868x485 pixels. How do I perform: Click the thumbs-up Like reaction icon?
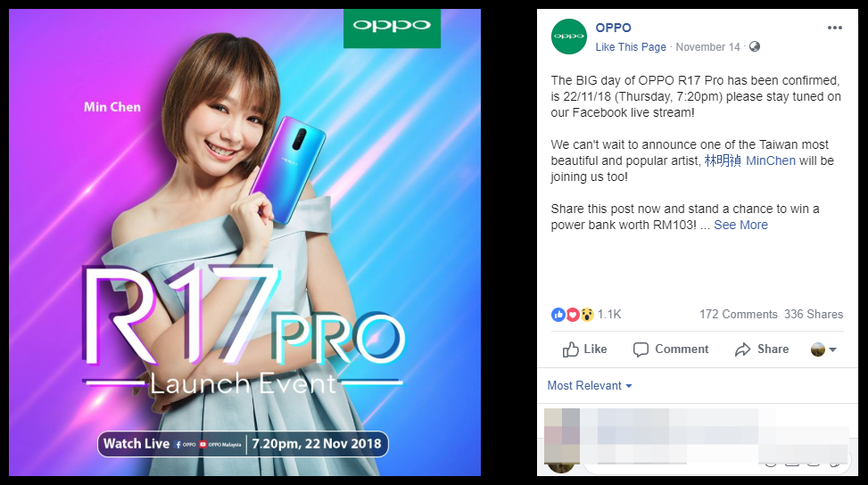[x=558, y=315]
